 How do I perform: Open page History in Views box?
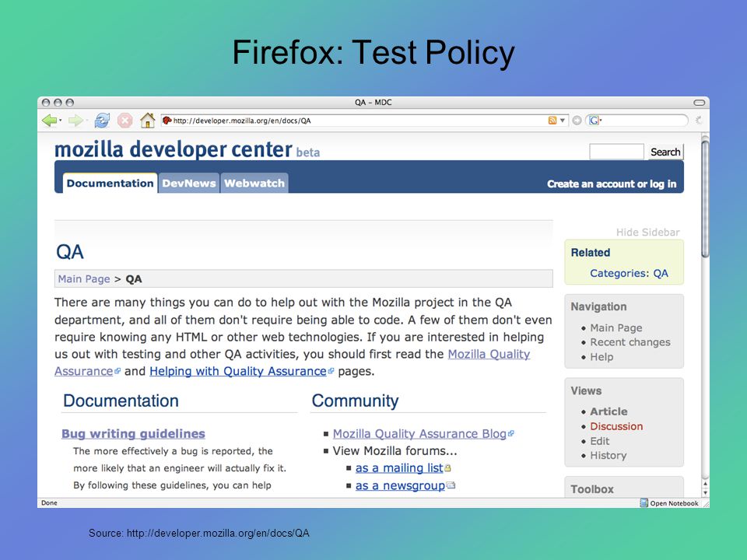pos(608,455)
